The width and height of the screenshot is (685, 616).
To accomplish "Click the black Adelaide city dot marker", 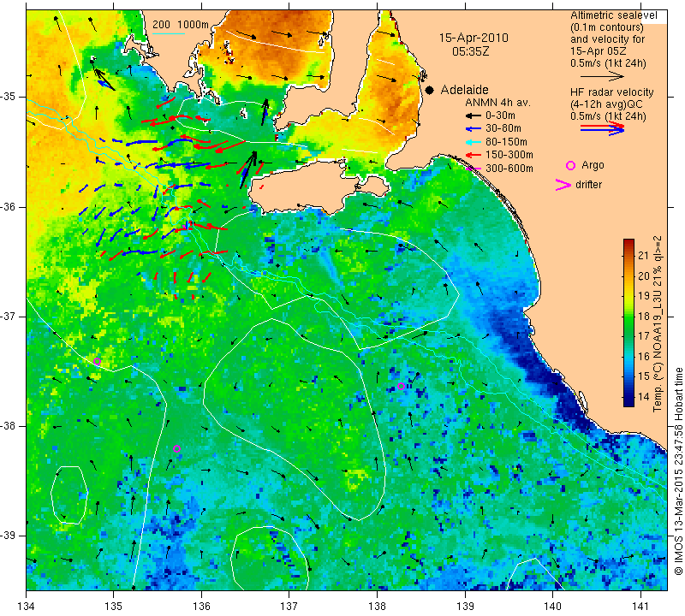I will tap(430, 91).
